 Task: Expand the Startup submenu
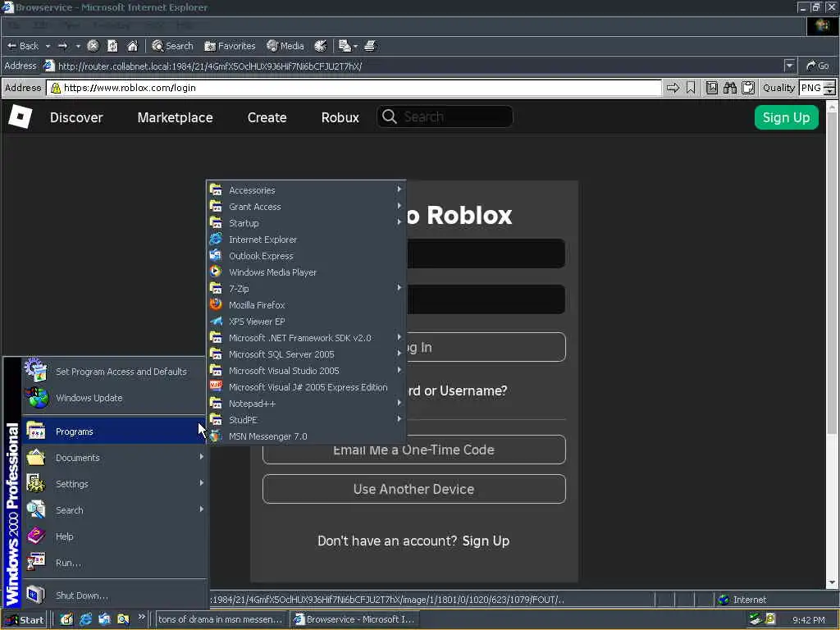pos(307,223)
